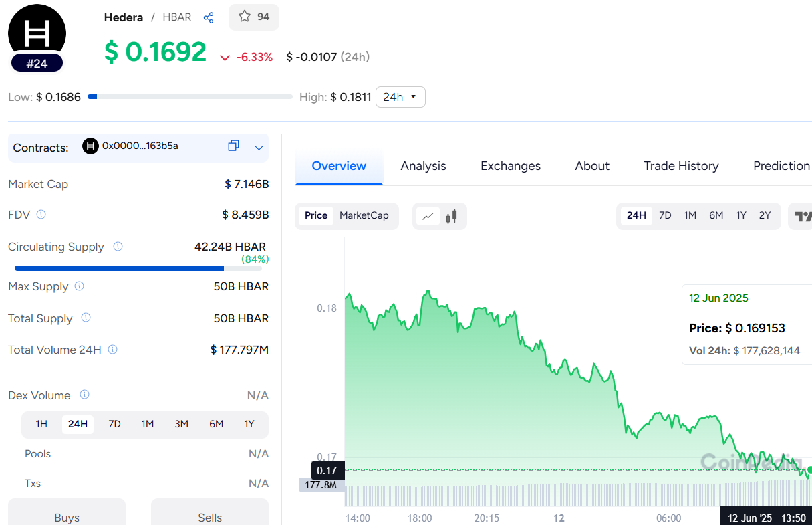Switch to the candlestick chart icon
The height and width of the screenshot is (525, 812).
[453, 216]
